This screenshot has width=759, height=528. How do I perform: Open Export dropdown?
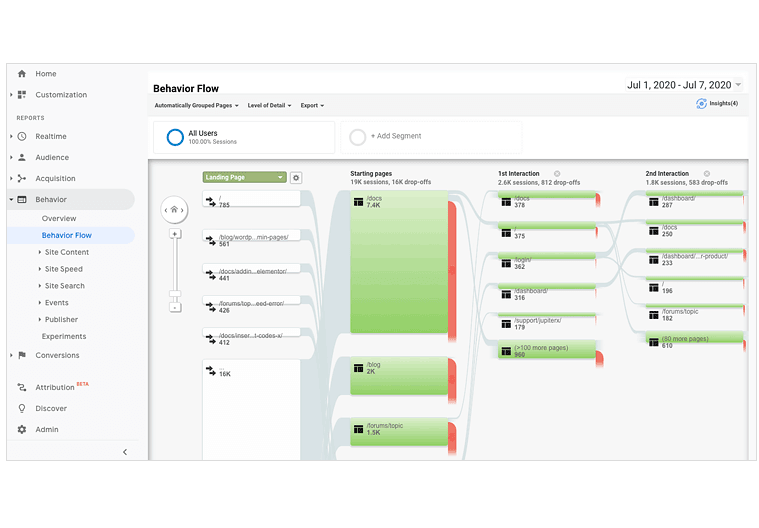coord(312,106)
